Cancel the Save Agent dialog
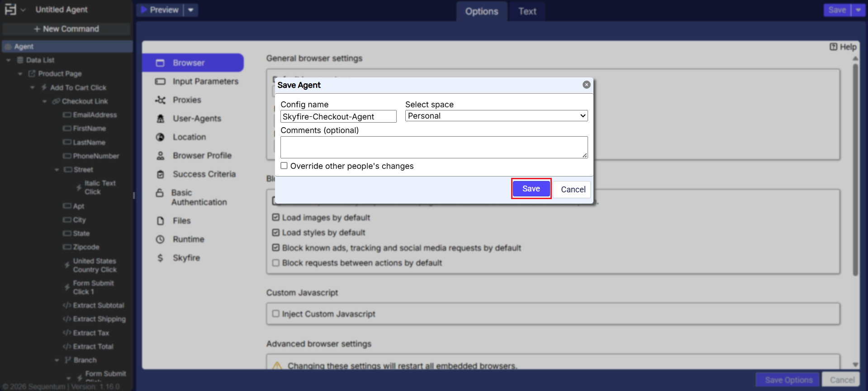The height and width of the screenshot is (391, 868). [573, 189]
